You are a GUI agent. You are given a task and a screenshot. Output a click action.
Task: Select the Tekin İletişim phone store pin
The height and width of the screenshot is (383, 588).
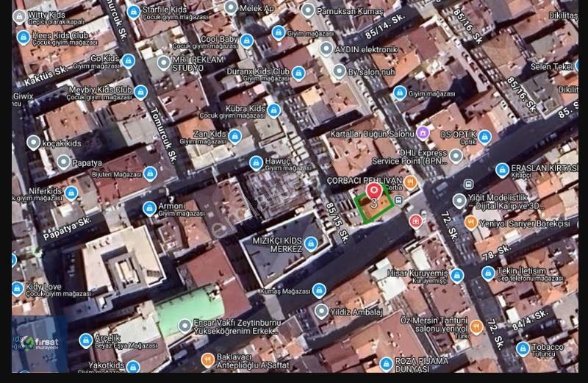[488, 273]
